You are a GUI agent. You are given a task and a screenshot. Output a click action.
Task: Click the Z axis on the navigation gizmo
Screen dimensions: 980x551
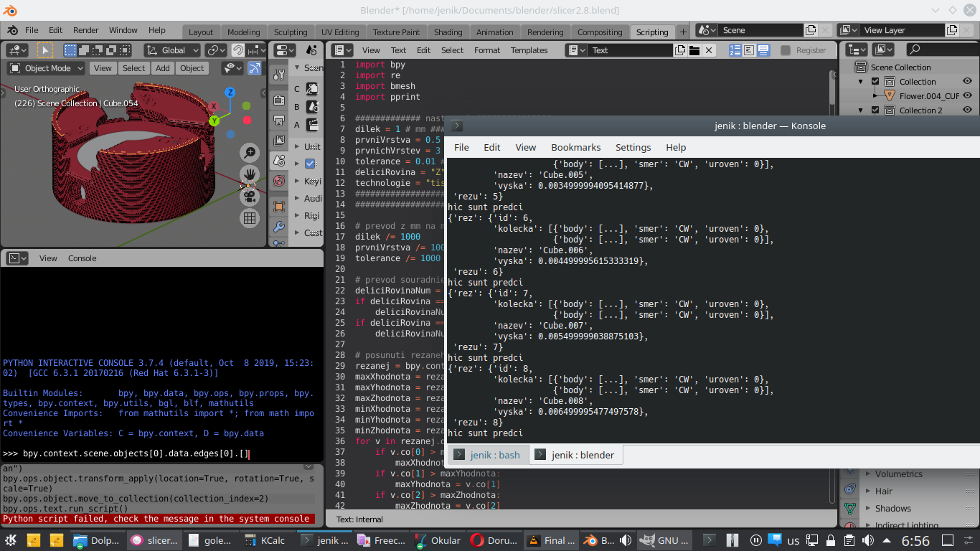[x=230, y=93]
